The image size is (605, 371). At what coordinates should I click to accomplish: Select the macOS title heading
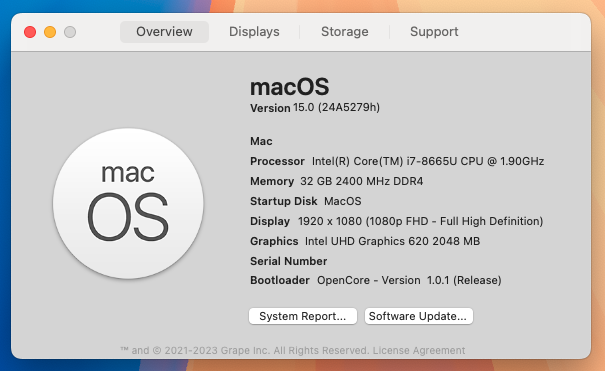289,87
